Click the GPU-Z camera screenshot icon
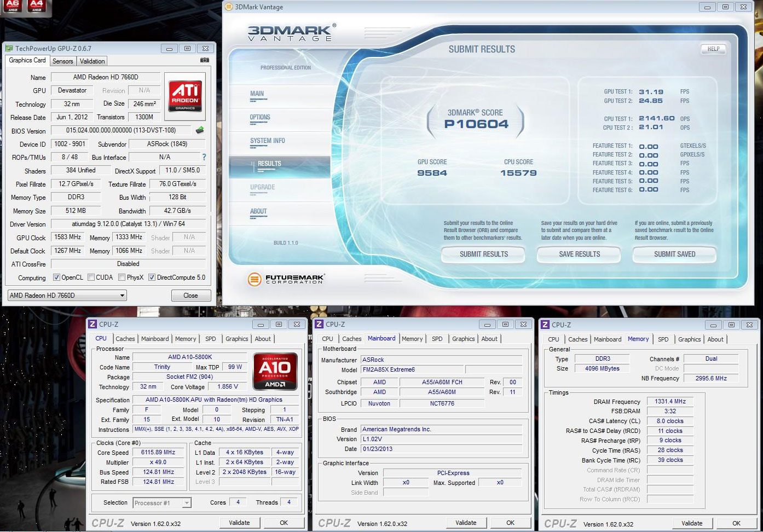 pyautogui.click(x=204, y=60)
